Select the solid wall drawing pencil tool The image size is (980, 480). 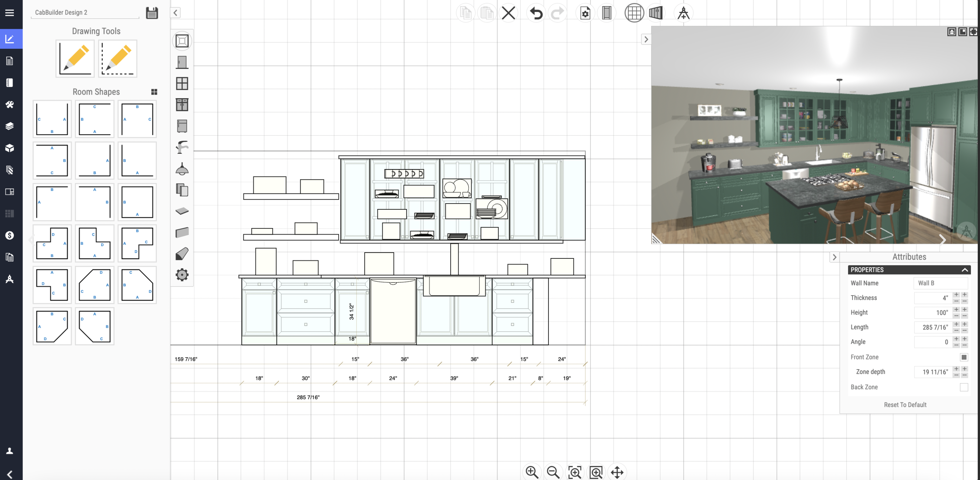click(x=75, y=59)
